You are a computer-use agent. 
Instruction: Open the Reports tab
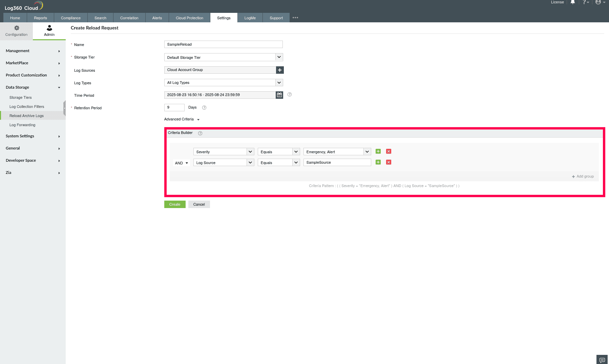coord(40,18)
